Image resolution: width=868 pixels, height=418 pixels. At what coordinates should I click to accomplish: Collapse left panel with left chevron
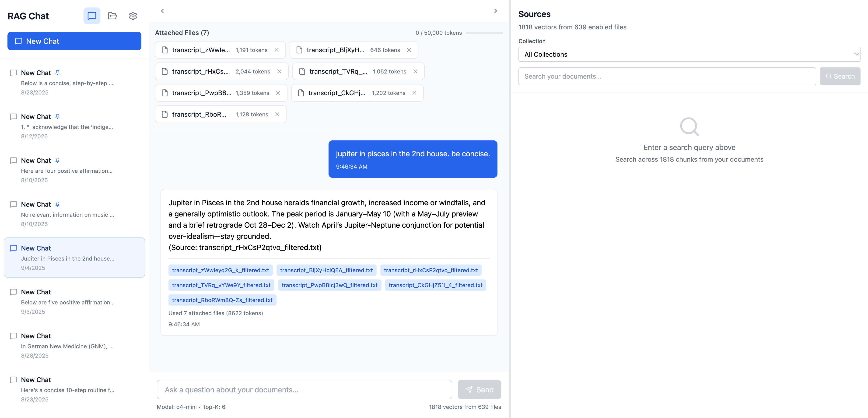point(162,11)
